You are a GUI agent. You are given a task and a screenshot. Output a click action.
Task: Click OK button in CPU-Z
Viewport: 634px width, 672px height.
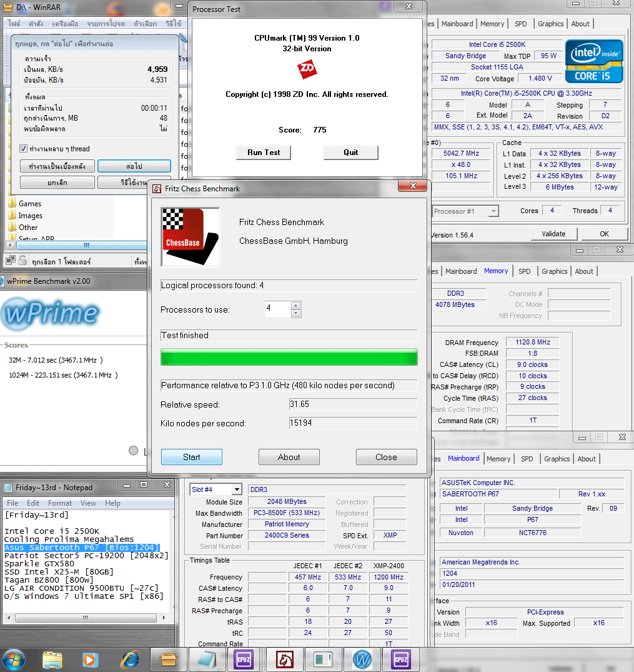pos(604,234)
